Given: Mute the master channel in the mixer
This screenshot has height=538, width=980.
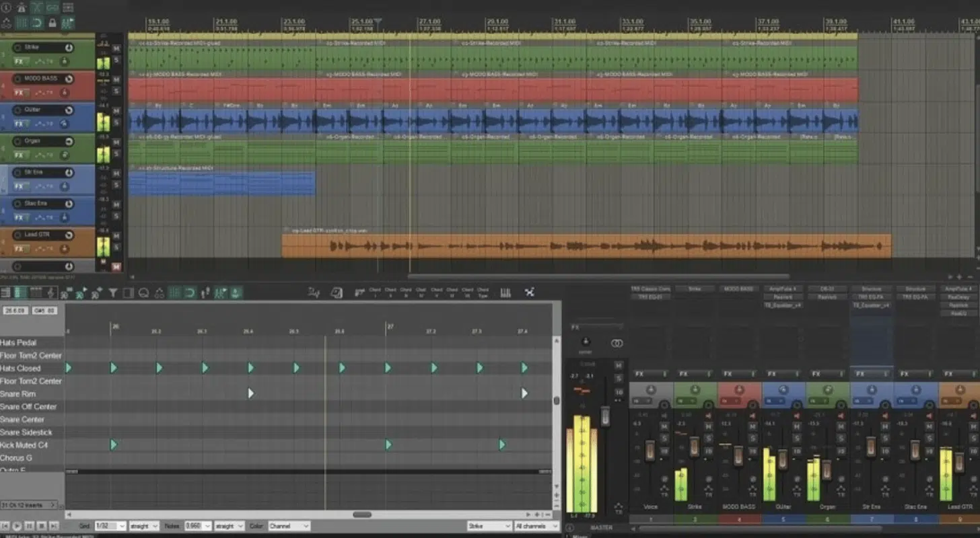Looking at the screenshot, I should [619, 365].
